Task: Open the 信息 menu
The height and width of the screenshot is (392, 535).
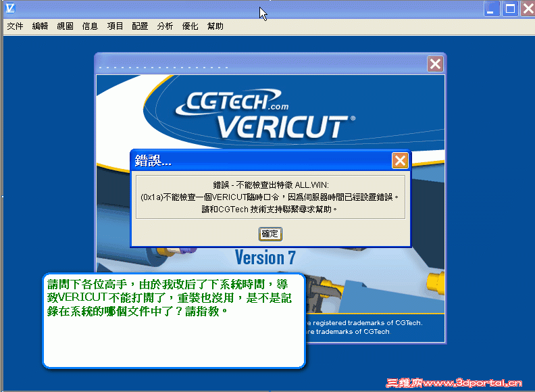Action: [x=90, y=26]
